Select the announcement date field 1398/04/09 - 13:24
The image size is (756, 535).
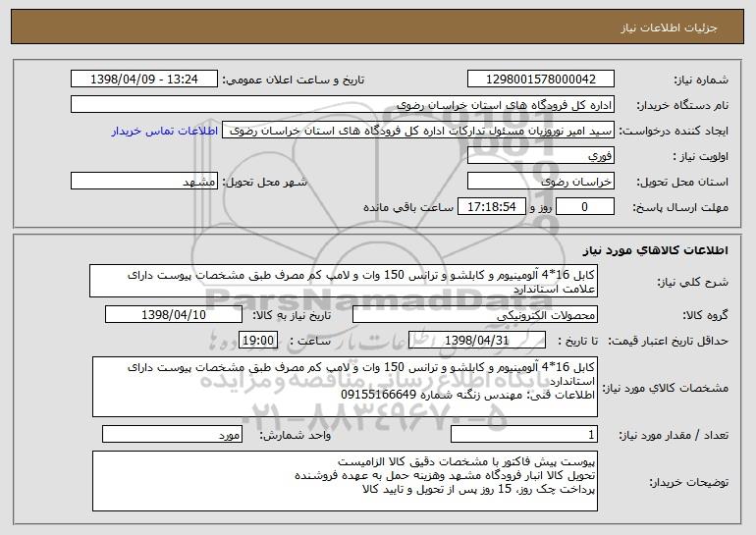click(x=144, y=80)
